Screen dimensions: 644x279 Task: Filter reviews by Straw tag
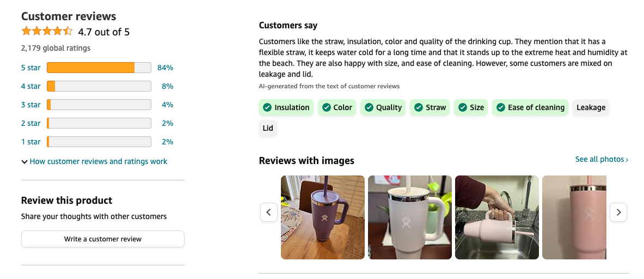(430, 107)
